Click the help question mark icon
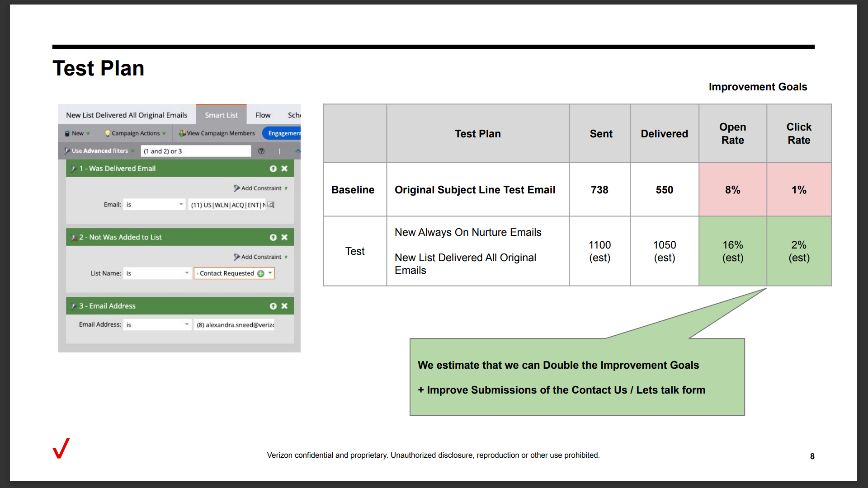This screenshot has height=488, width=868. coord(261,151)
